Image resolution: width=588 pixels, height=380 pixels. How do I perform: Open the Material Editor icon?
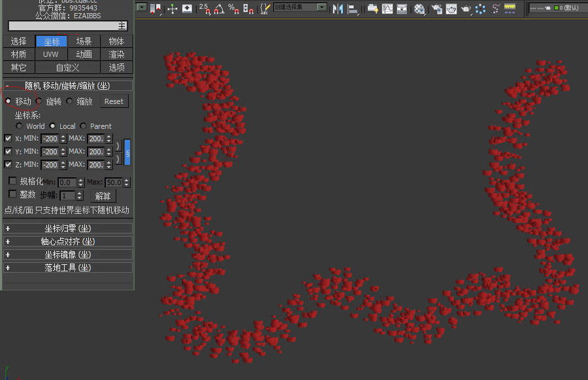[x=419, y=9]
